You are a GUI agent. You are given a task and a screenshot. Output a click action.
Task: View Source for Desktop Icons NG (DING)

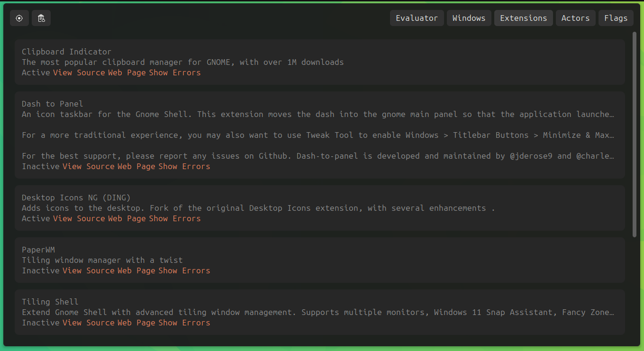79,218
